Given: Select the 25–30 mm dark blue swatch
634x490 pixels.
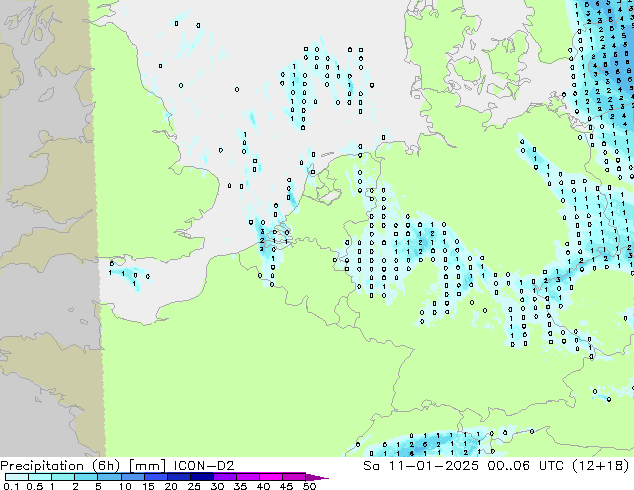Looking at the screenshot, I should coord(201,477).
